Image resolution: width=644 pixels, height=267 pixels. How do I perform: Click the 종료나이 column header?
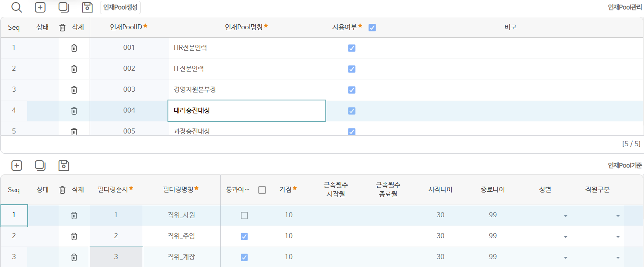click(492, 190)
